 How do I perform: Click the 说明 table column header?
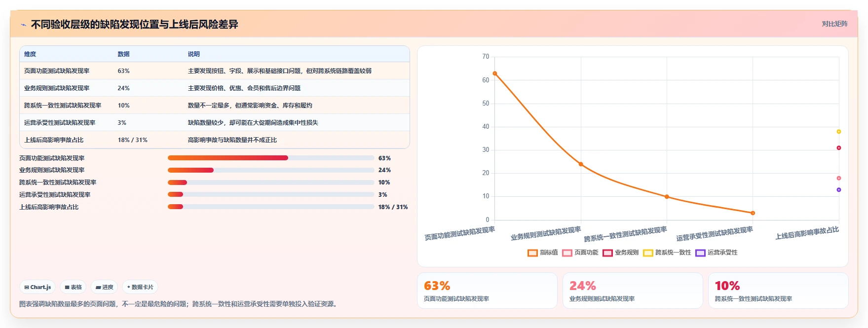[x=193, y=54]
